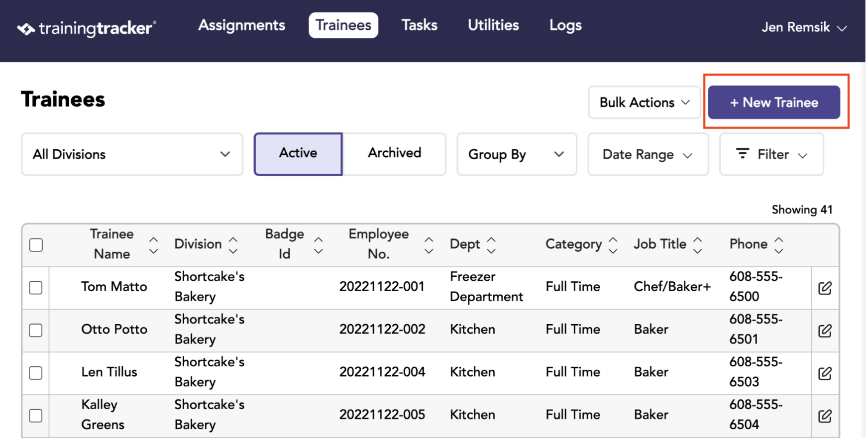The height and width of the screenshot is (438, 868).
Task: Click the New Trainee button
Action: [774, 103]
